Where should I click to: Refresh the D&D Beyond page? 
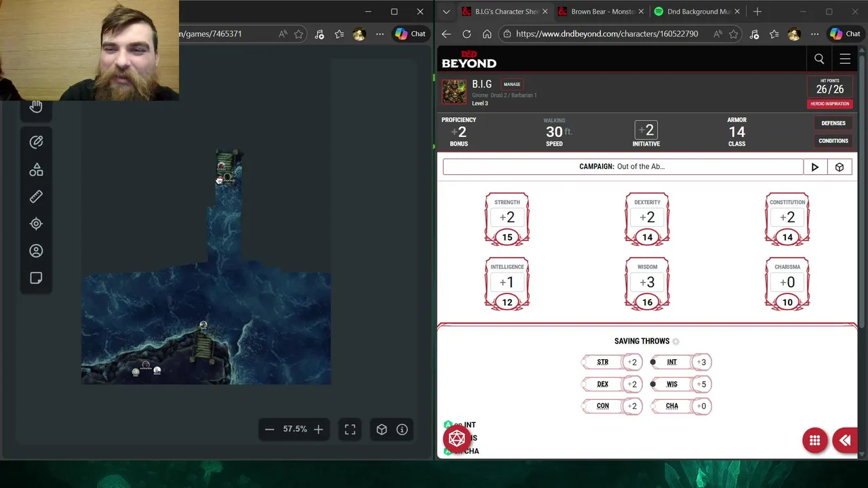coord(467,34)
